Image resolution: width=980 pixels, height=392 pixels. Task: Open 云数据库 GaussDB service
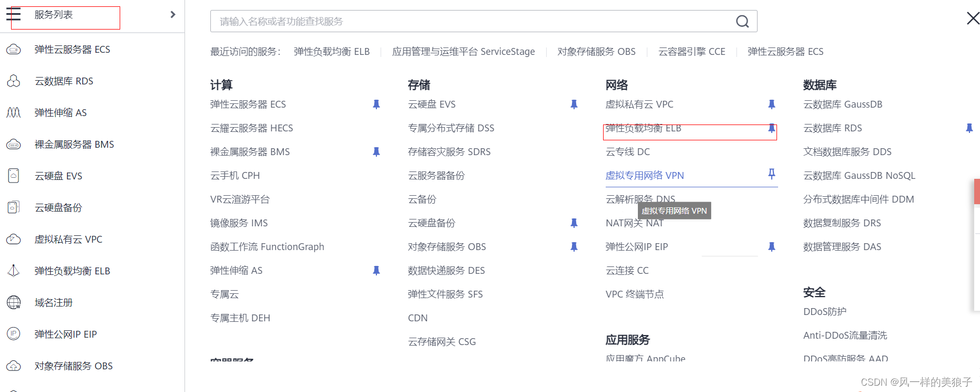point(843,104)
